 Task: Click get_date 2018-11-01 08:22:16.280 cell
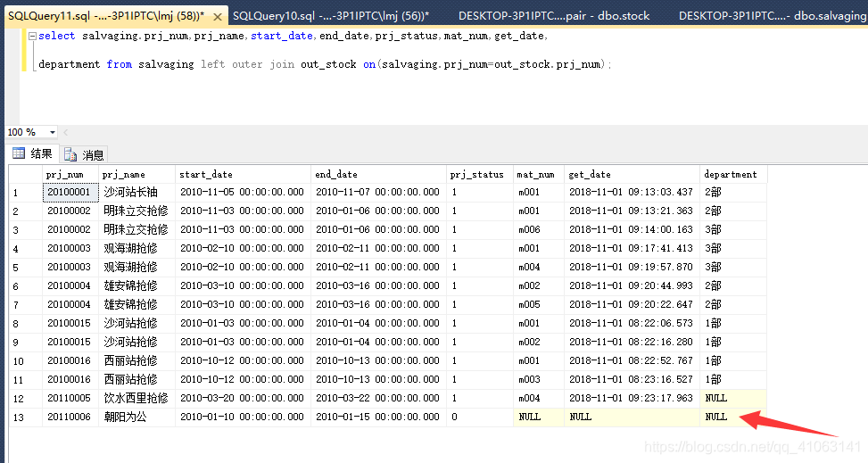coord(632,343)
